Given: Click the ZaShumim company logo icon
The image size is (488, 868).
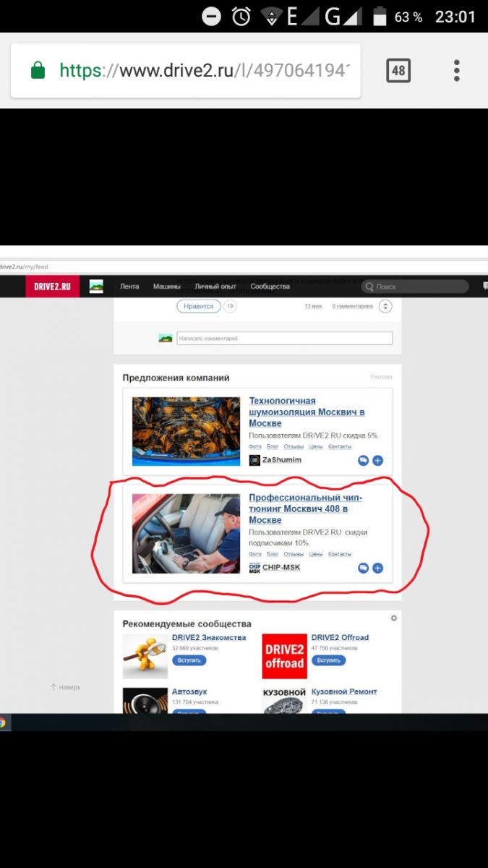Looking at the screenshot, I should coord(254,460).
